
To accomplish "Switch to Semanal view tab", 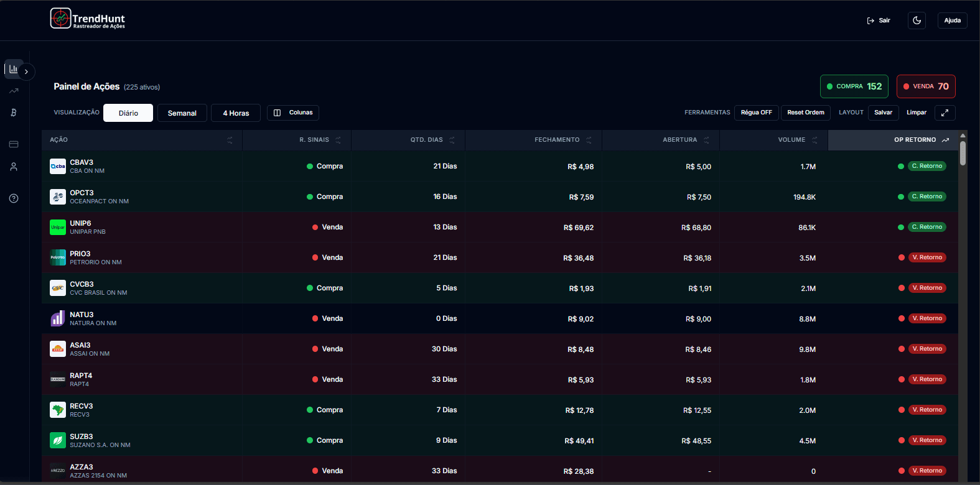I will click(x=182, y=113).
